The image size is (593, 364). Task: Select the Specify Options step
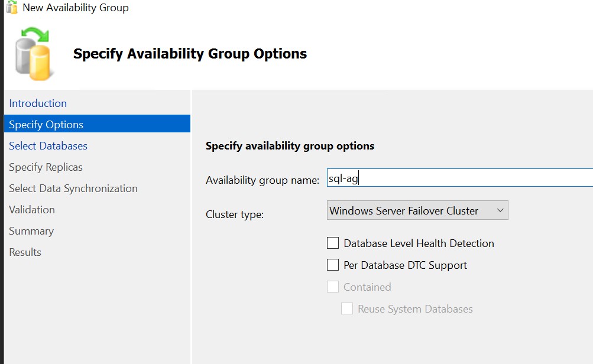tap(46, 125)
